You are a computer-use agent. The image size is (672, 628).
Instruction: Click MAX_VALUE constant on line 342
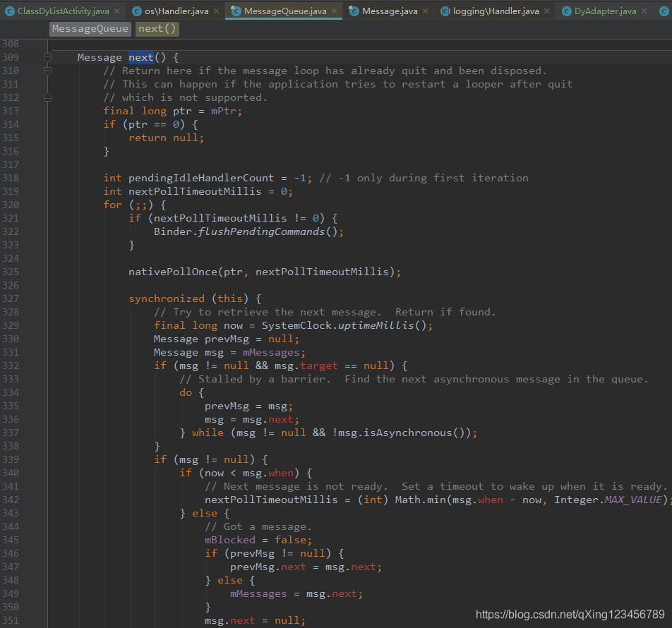[633, 500]
